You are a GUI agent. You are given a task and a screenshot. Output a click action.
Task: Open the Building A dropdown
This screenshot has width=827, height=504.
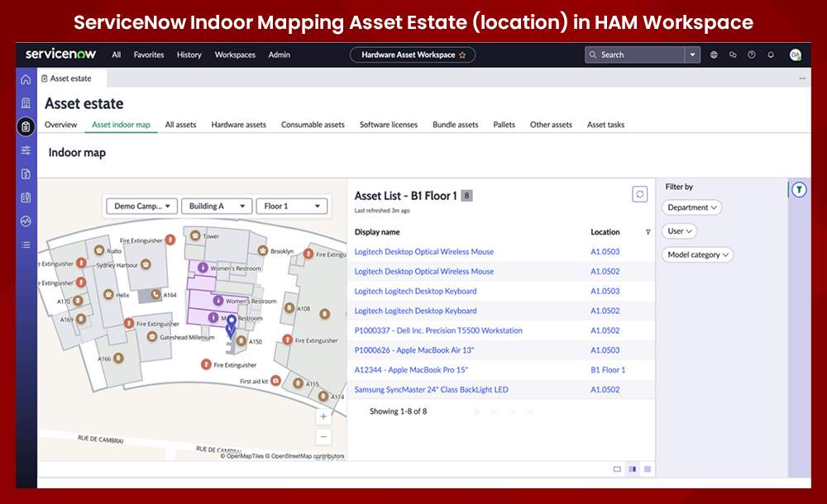tap(217, 206)
